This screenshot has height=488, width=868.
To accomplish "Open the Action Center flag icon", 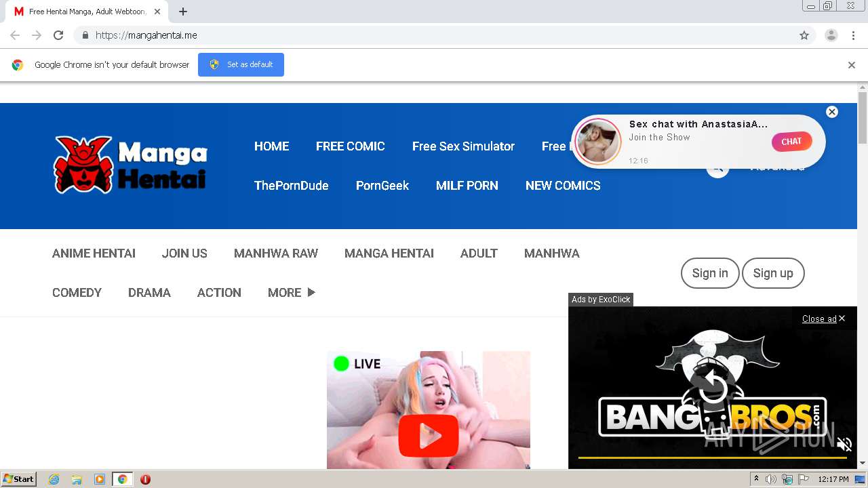I will tap(804, 479).
